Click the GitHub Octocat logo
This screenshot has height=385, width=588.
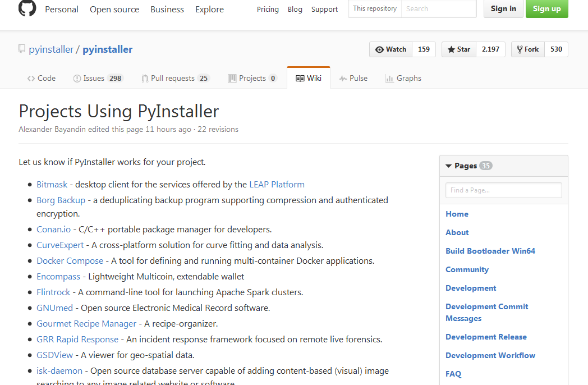click(x=27, y=8)
